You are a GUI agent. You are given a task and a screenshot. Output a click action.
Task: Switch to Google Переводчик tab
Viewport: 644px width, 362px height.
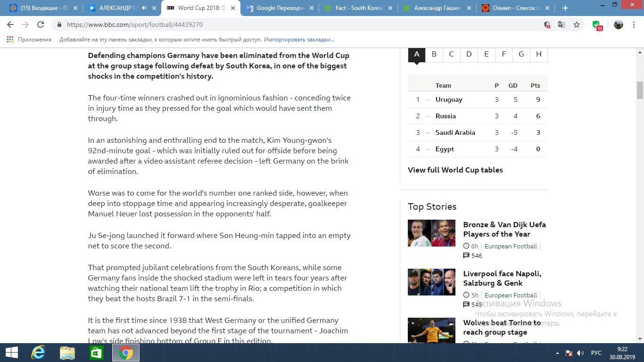point(279,8)
